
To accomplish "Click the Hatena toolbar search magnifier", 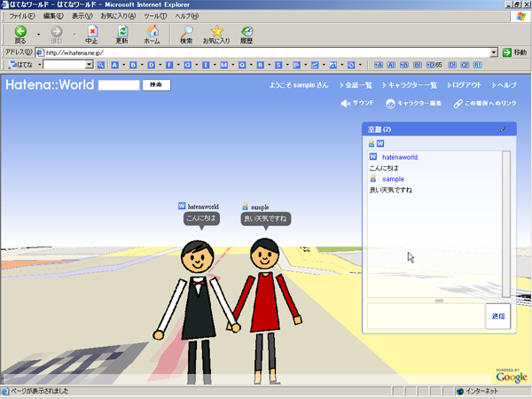I will [101, 65].
